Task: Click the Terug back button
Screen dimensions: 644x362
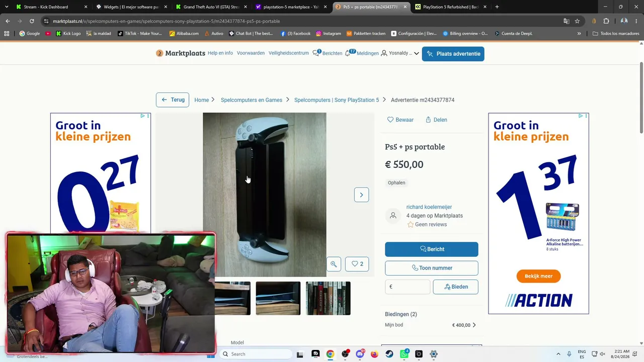Action: coord(173,100)
